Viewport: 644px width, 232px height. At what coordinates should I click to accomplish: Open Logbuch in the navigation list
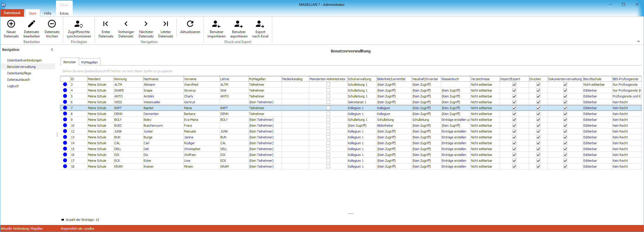[x=13, y=86]
